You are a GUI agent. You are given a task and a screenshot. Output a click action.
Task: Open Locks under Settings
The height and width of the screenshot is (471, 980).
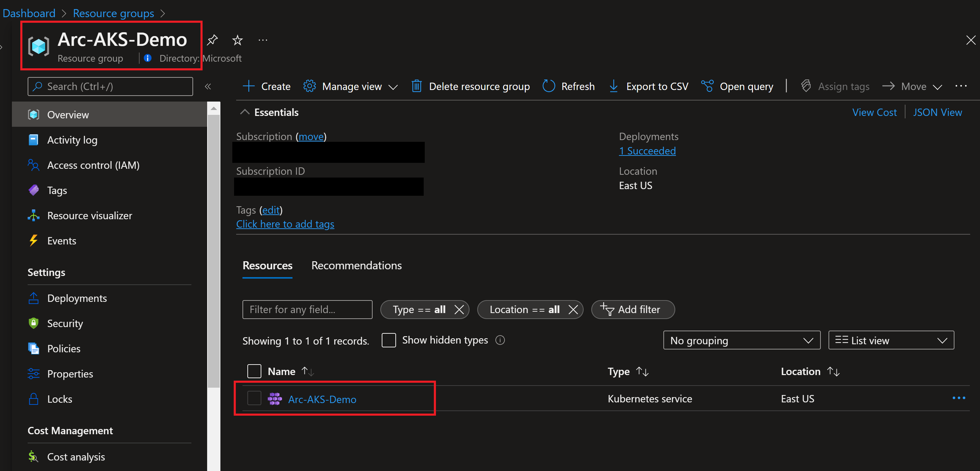tap(110, 399)
